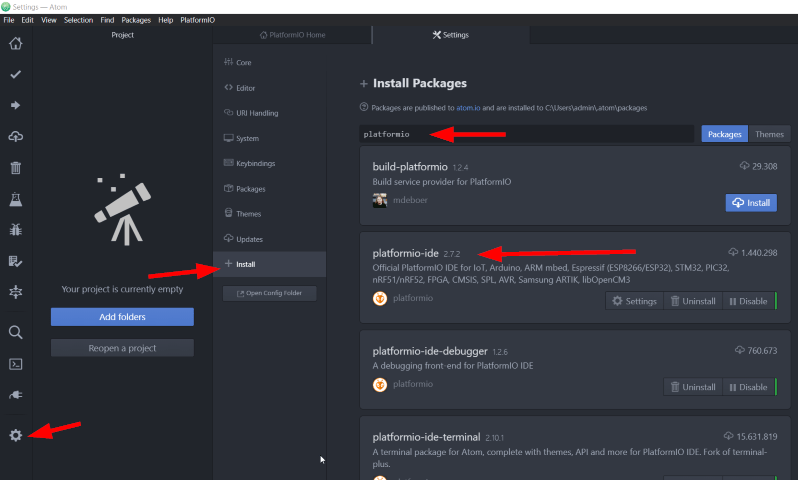
Task: Open the terminal icon in sidebar
Action: tap(16, 364)
